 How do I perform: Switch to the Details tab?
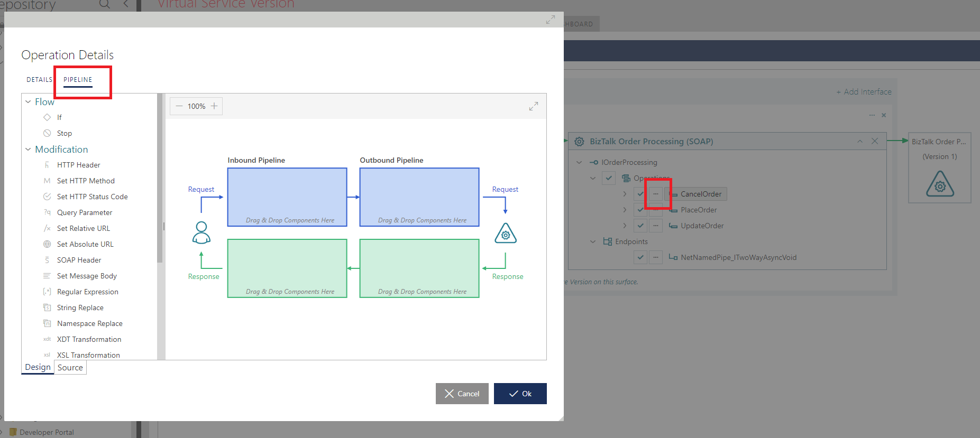click(39, 80)
